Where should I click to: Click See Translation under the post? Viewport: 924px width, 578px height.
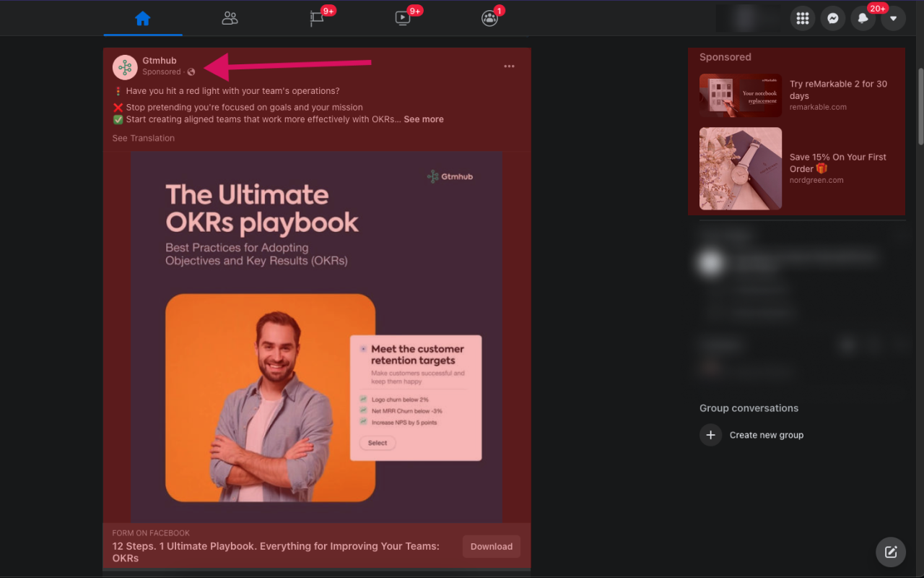click(144, 138)
